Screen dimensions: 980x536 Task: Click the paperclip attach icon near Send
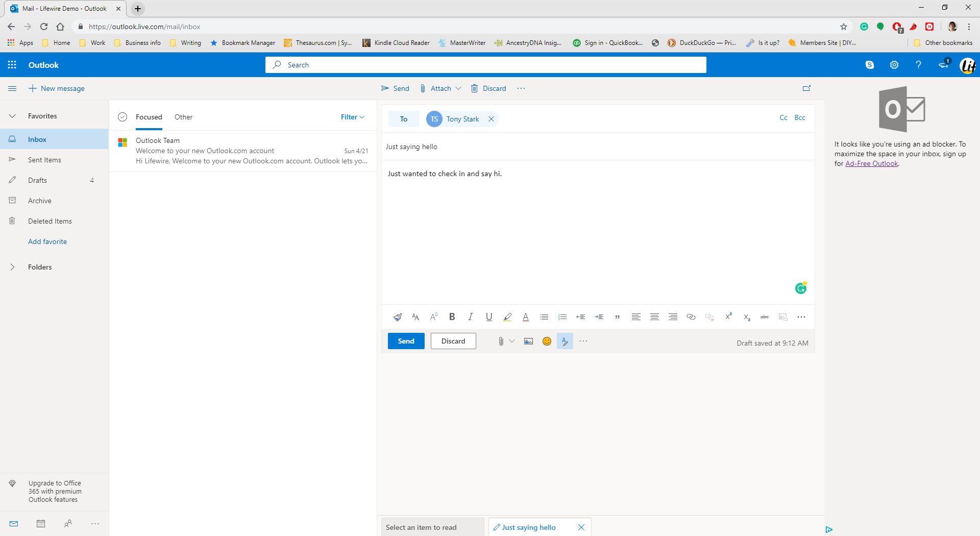501,341
